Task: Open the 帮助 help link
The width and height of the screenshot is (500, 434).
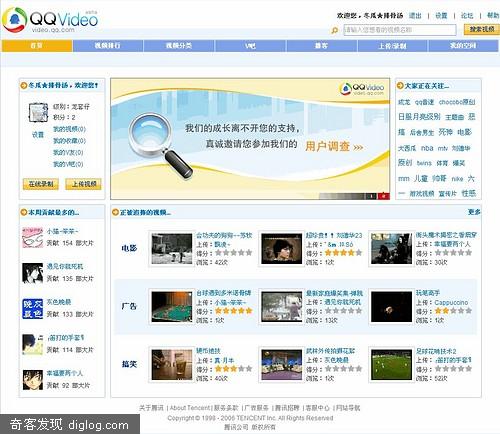Action: [x=493, y=15]
